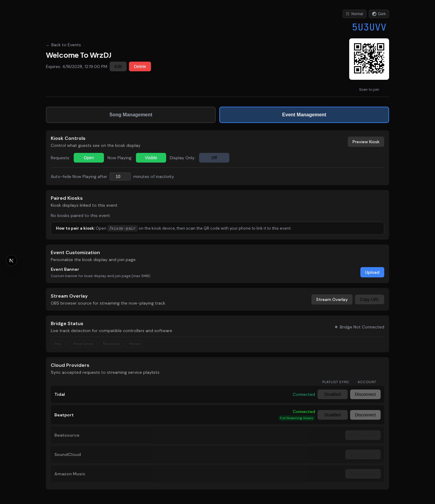Click the event QR code image

[x=369, y=59]
